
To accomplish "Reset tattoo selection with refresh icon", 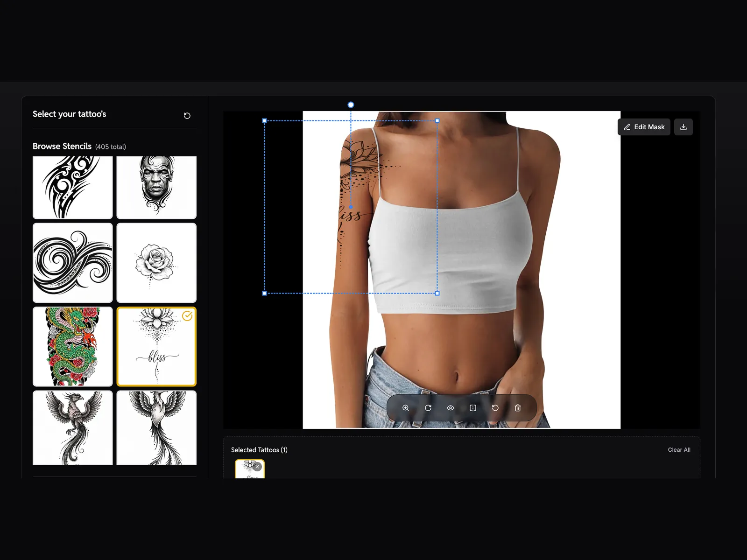I will click(x=187, y=116).
